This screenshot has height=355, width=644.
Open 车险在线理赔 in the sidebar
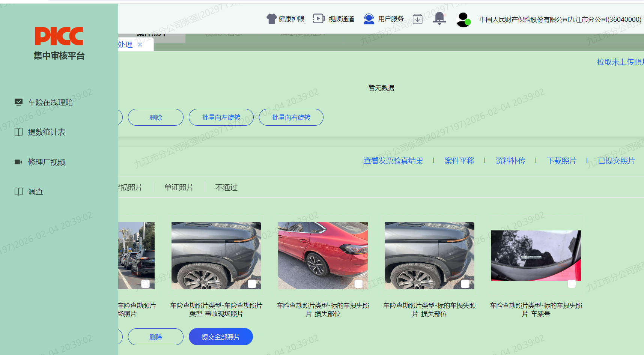[50, 102]
